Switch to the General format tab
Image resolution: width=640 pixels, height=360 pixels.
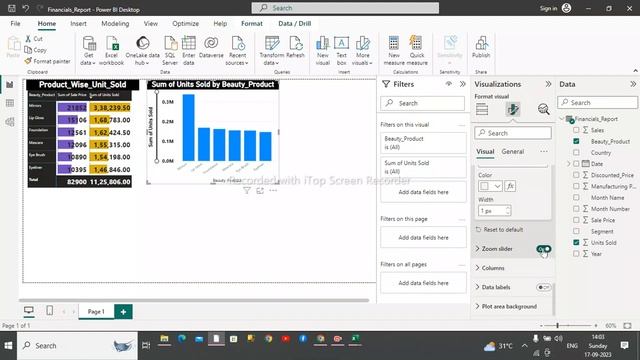513,151
